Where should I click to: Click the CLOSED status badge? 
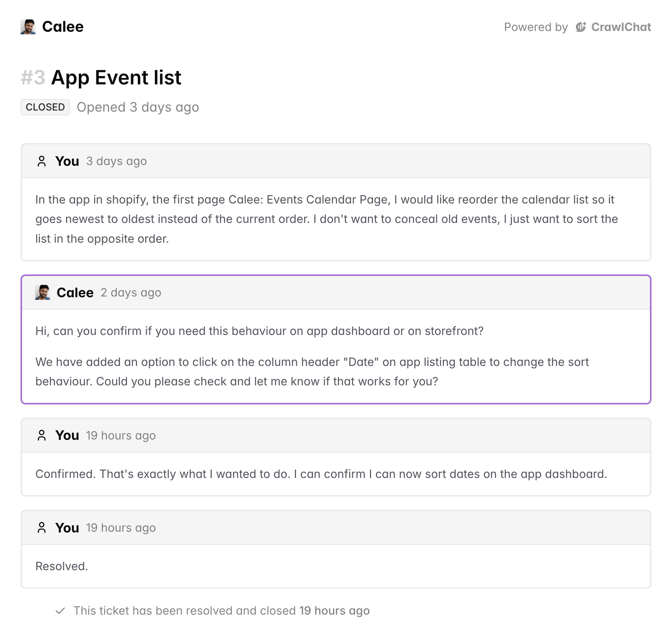click(x=45, y=107)
